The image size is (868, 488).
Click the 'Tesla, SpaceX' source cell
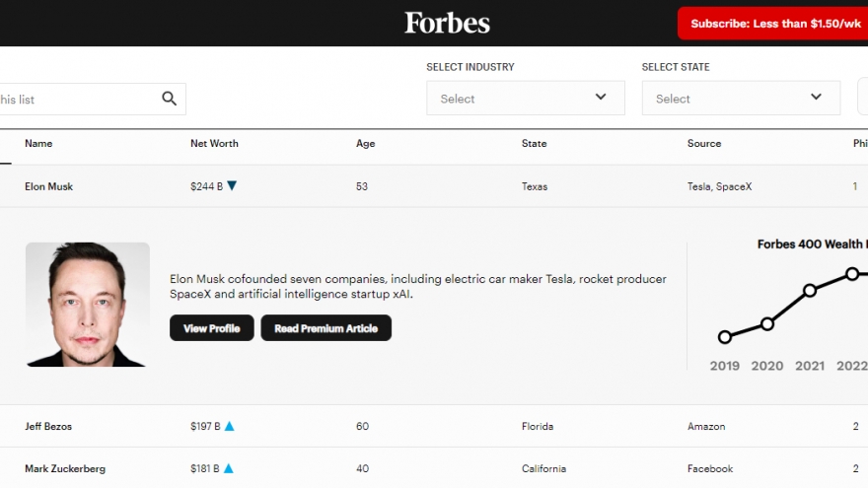[720, 186]
